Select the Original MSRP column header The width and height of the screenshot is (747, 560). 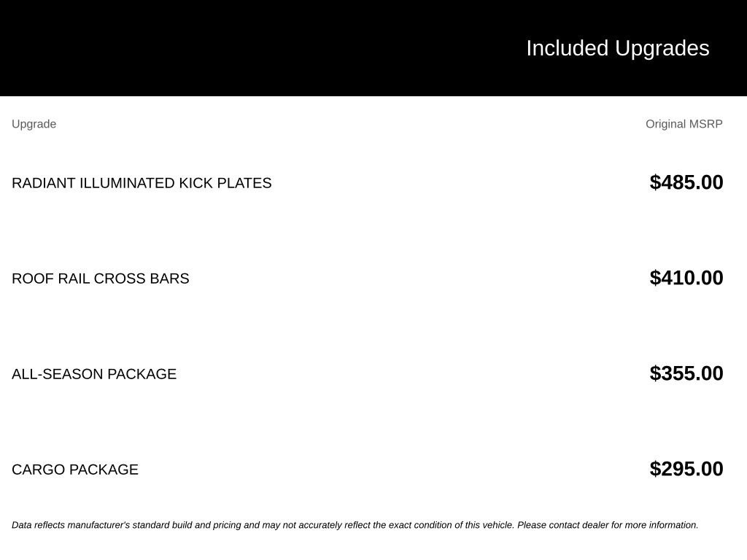684,124
